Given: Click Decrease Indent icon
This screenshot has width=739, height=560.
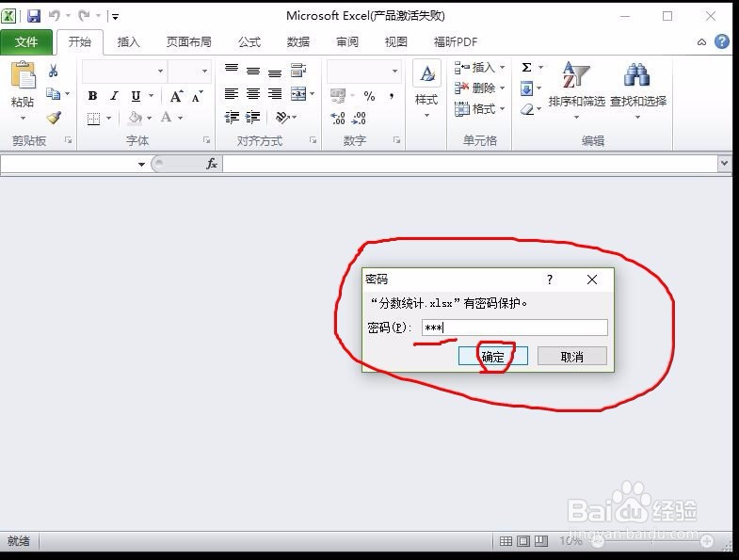Looking at the screenshot, I should 232,117.
